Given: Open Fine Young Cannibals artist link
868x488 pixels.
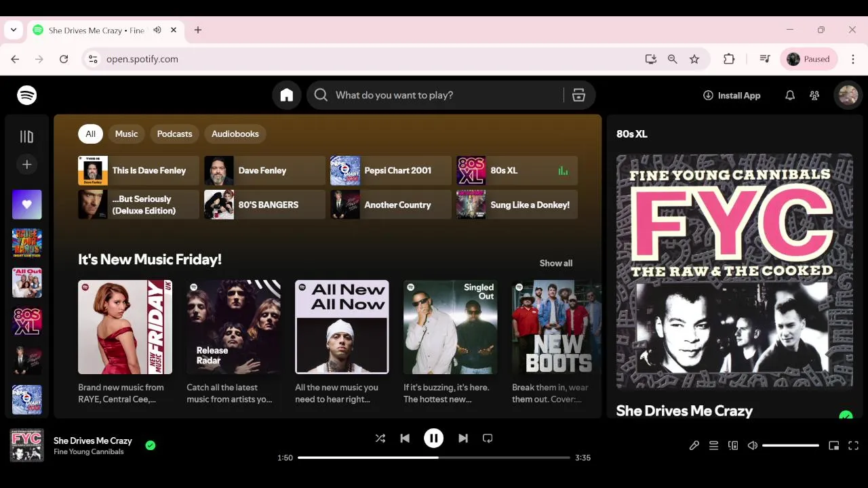Looking at the screenshot, I should (89, 452).
